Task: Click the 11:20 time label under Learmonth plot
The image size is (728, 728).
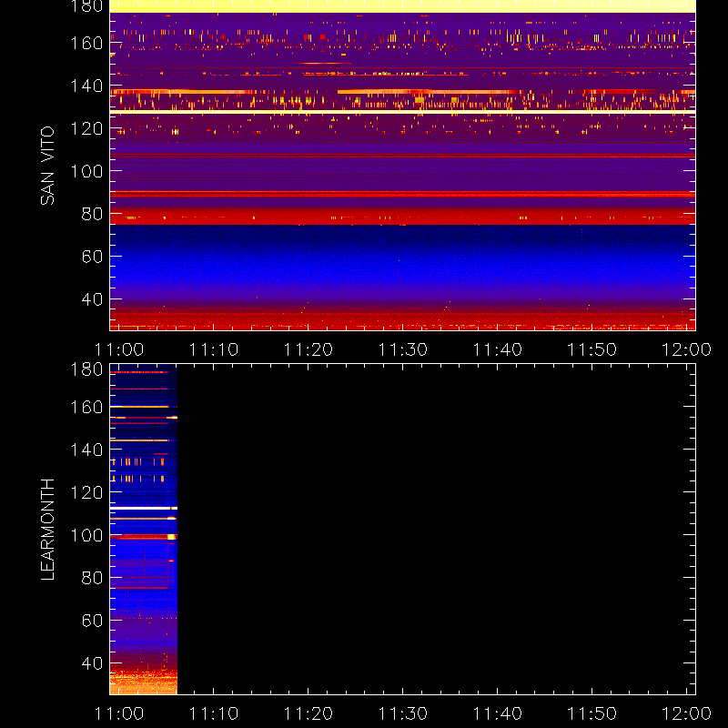Action: tap(308, 713)
